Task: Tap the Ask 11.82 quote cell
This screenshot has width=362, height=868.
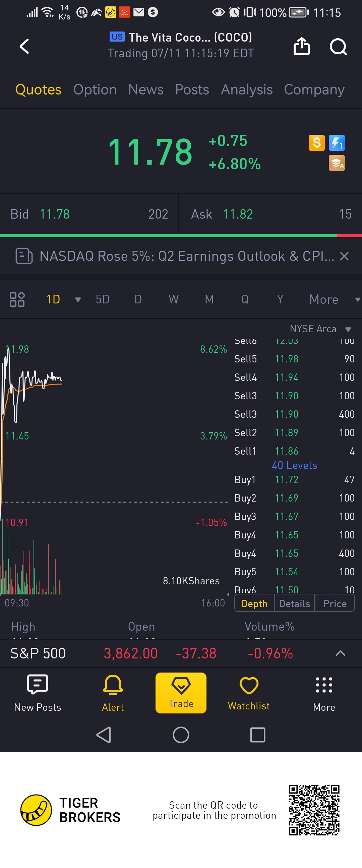Action: (x=271, y=214)
